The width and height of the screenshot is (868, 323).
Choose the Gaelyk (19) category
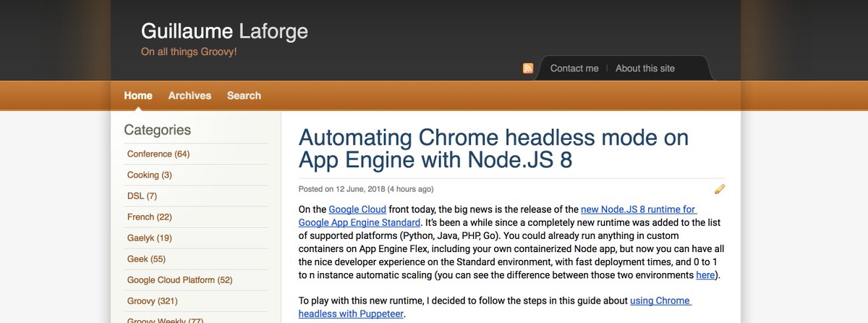click(150, 238)
